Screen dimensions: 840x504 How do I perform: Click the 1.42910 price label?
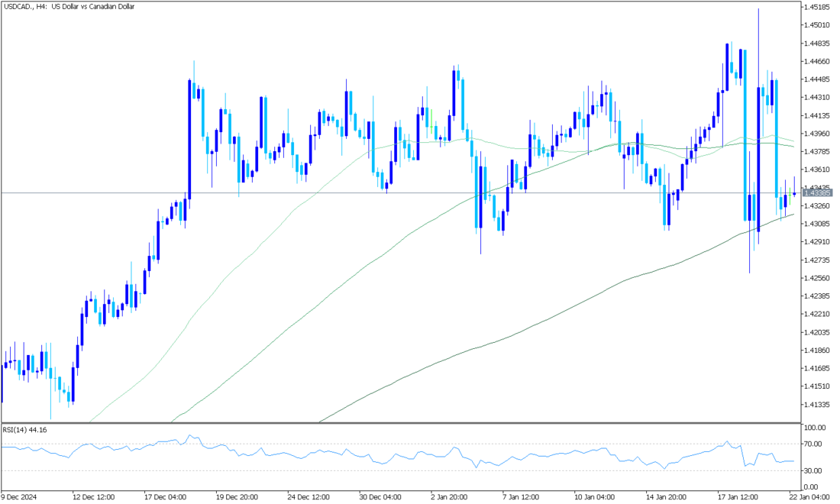(x=817, y=242)
